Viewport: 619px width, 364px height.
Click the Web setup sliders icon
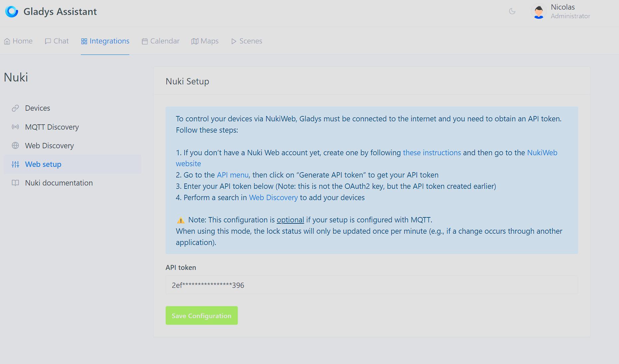pos(15,164)
